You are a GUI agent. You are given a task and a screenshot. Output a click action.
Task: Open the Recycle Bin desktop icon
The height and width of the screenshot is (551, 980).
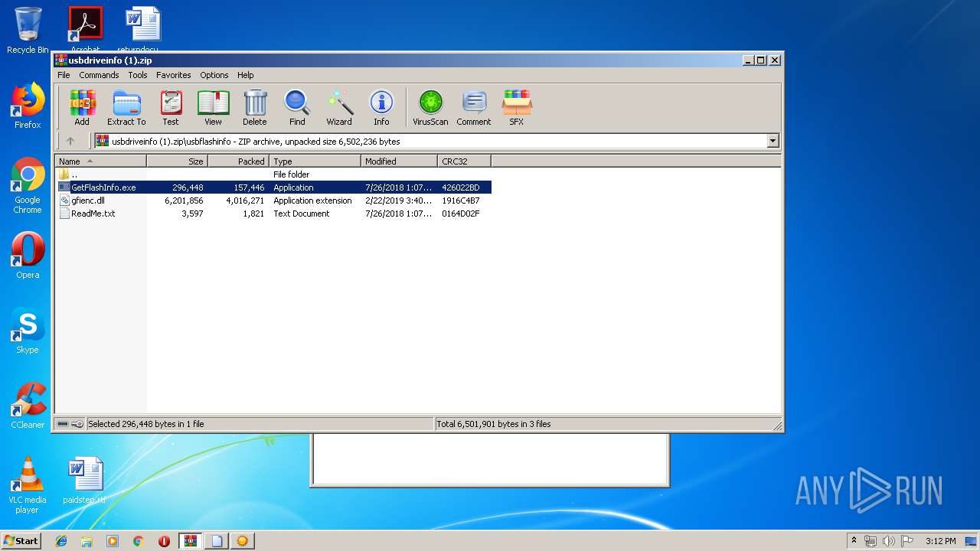[x=28, y=31]
